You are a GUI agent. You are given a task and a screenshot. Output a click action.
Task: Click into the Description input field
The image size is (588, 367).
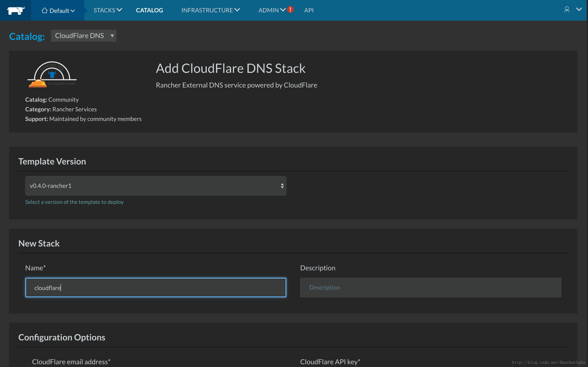pyautogui.click(x=430, y=288)
